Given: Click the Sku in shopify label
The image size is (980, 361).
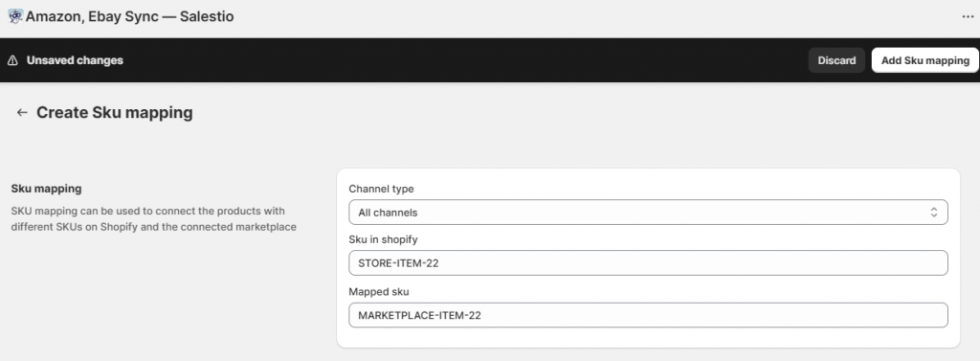Looking at the screenshot, I should click(x=383, y=239).
